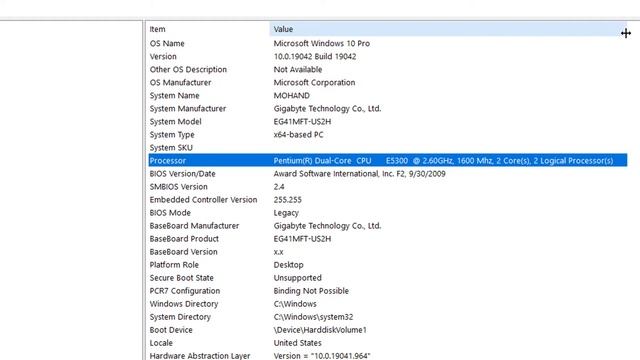Select the highlighted Processor row label
640x360 pixels.
tap(167, 161)
